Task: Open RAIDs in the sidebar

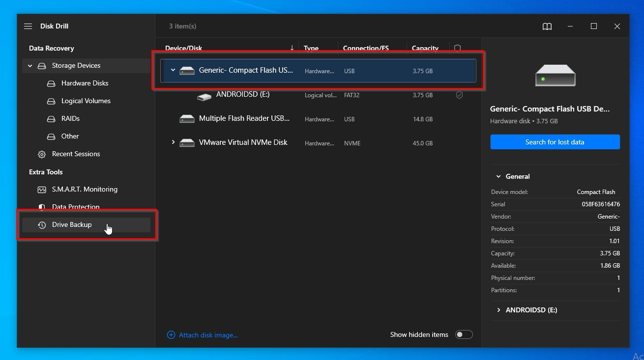Action: [70, 119]
